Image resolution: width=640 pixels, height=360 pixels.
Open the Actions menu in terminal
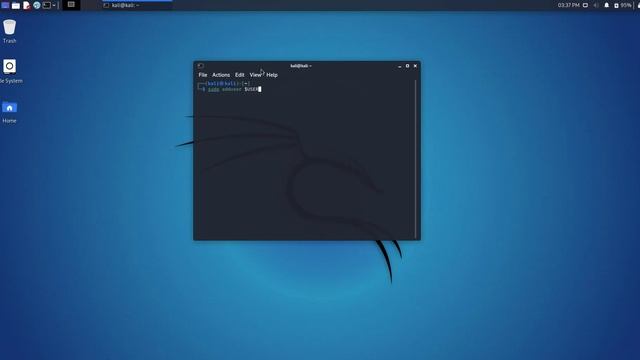point(221,75)
